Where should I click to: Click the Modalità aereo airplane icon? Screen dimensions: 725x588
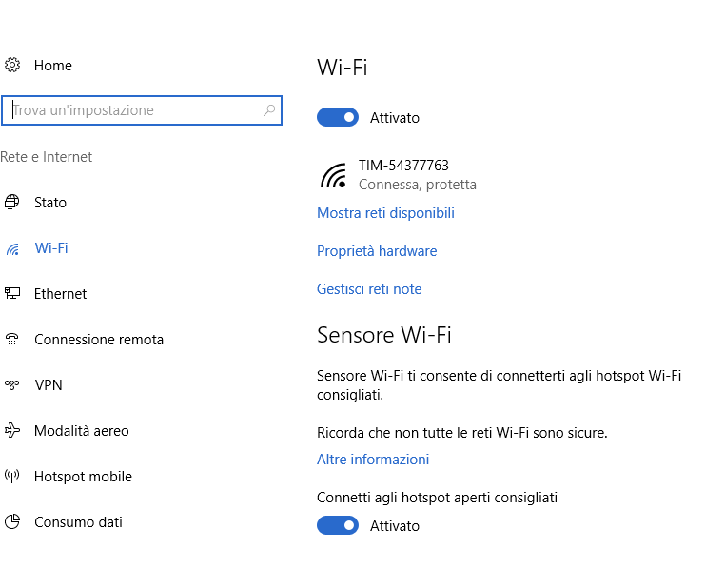coord(12,430)
